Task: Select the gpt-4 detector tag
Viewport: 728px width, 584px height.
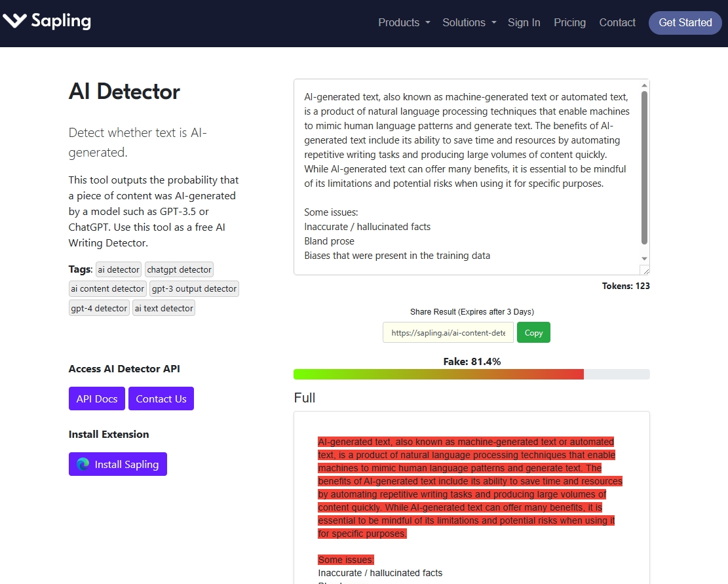Action: click(x=99, y=308)
